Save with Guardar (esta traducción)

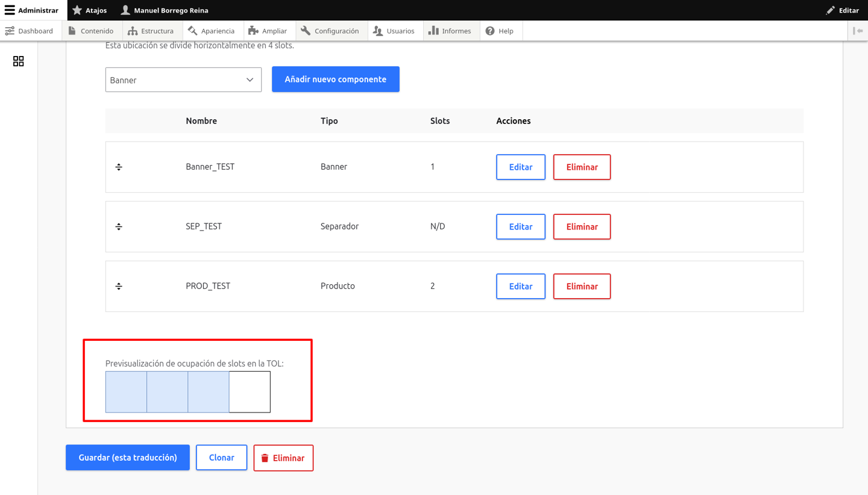tap(128, 458)
